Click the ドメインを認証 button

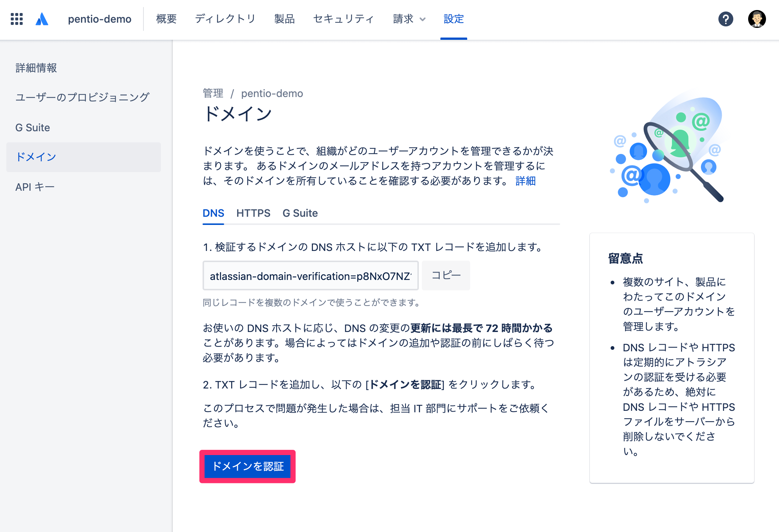pos(248,466)
